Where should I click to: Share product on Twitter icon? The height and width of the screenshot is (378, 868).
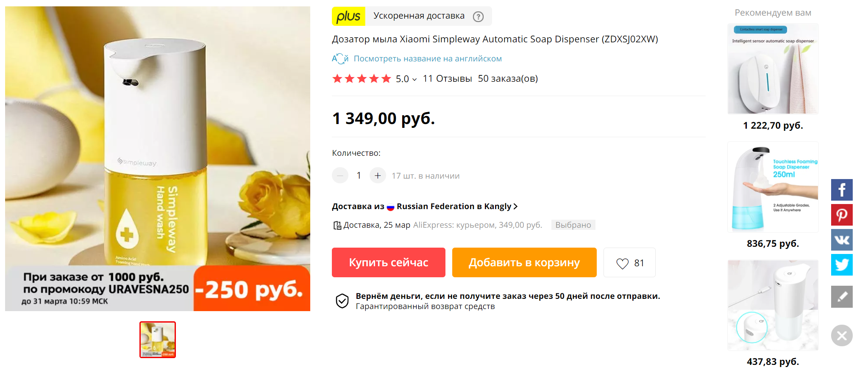pyautogui.click(x=842, y=265)
